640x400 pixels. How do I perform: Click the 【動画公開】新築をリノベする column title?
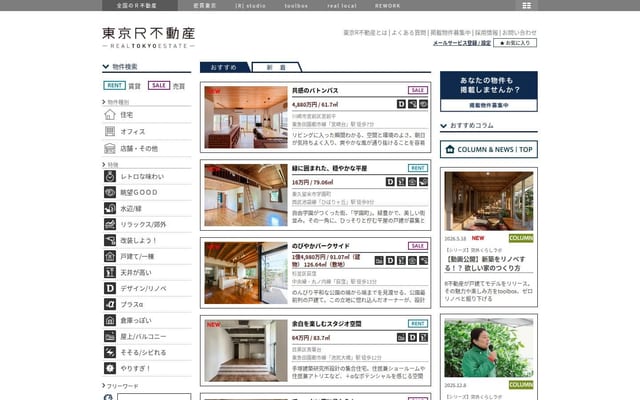(x=485, y=263)
